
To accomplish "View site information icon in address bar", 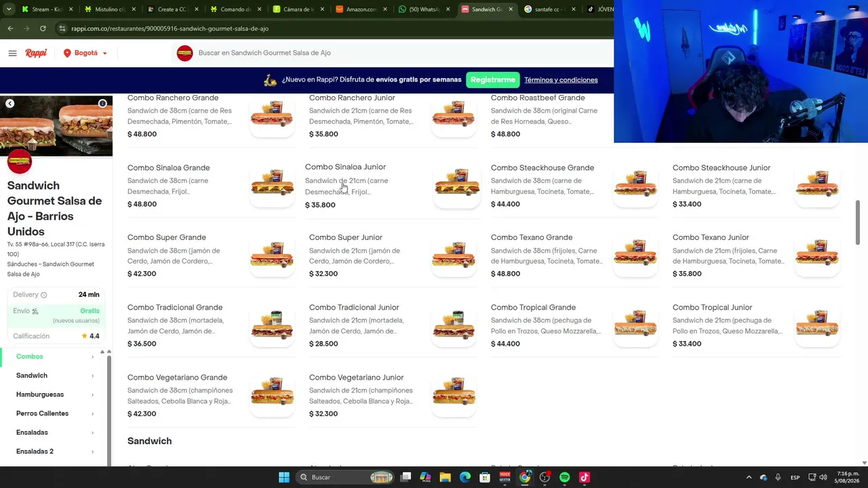I will click(x=62, y=28).
